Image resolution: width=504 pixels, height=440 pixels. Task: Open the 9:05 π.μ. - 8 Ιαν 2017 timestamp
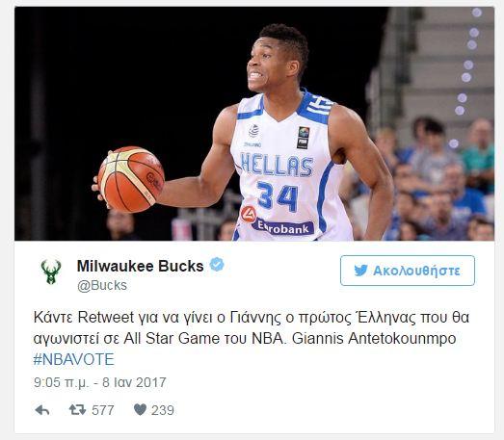pos(100,382)
